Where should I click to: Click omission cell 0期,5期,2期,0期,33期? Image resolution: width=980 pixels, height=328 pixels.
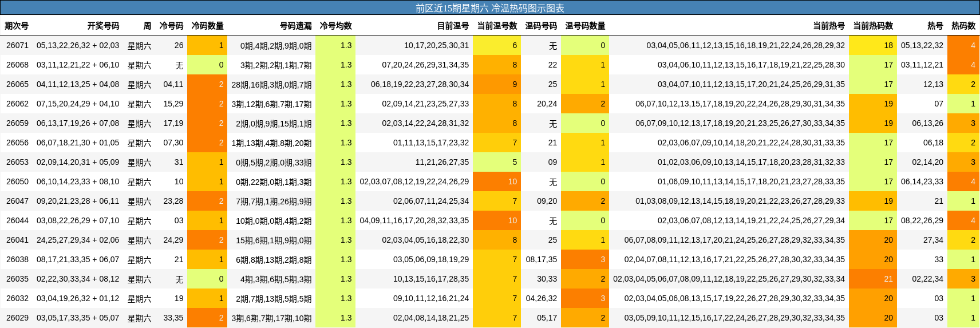click(x=274, y=162)
